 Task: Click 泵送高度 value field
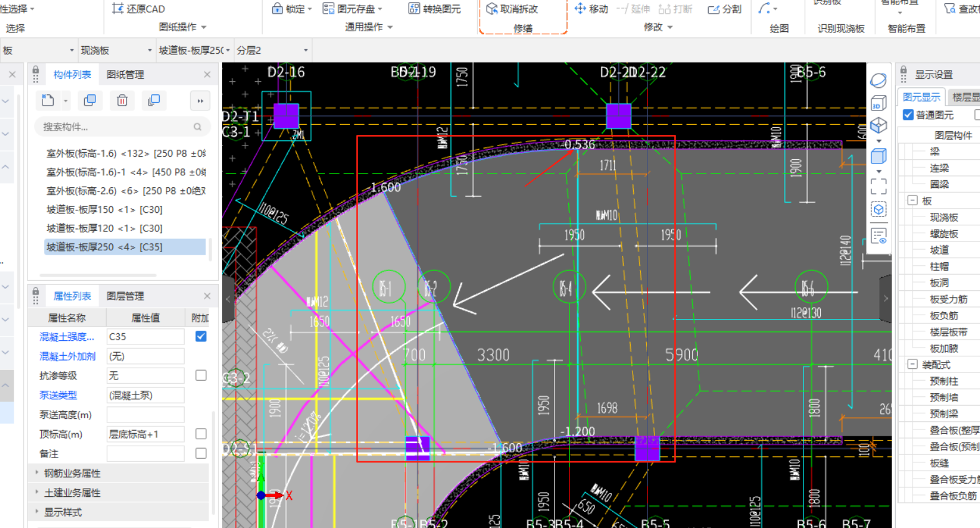[145, 414]
